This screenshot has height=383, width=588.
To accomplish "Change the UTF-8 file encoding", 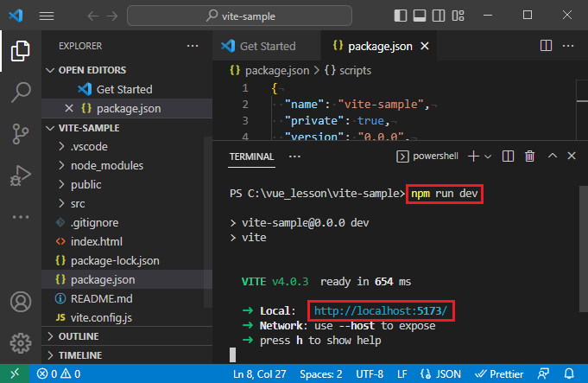I will pyautogui.click(x=370, y=374).
